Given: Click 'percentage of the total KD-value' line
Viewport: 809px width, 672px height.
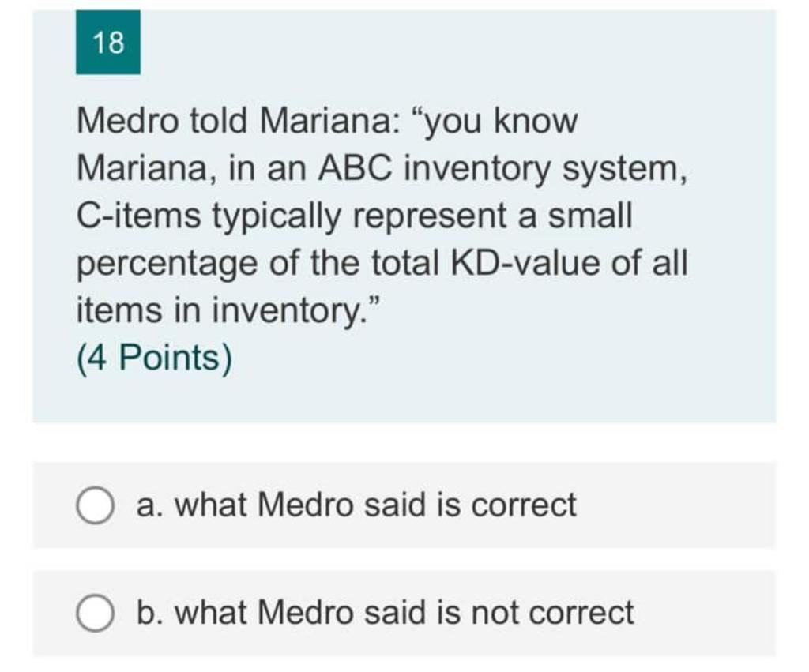Looking at the screenshot, I should tap(382, 263).
